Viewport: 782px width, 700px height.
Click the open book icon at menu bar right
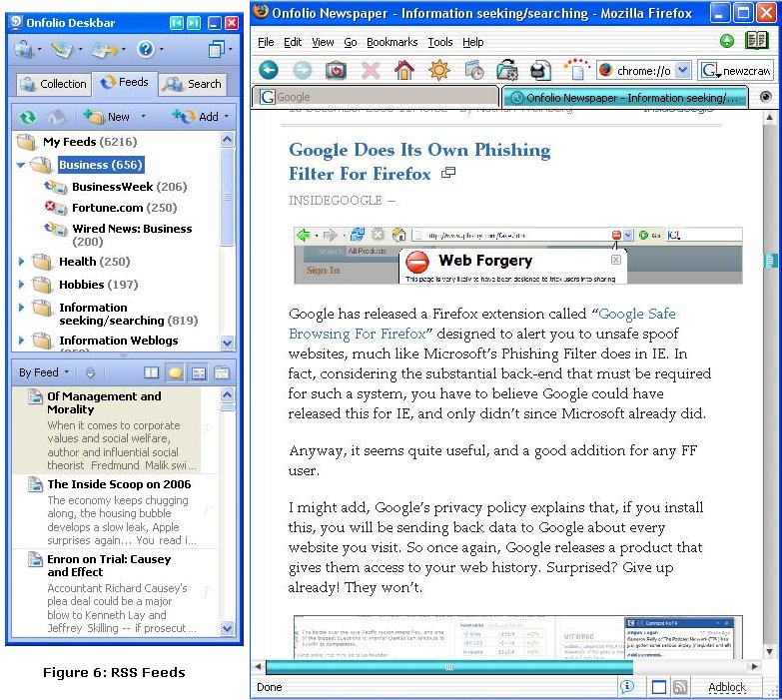coord(757,40)
